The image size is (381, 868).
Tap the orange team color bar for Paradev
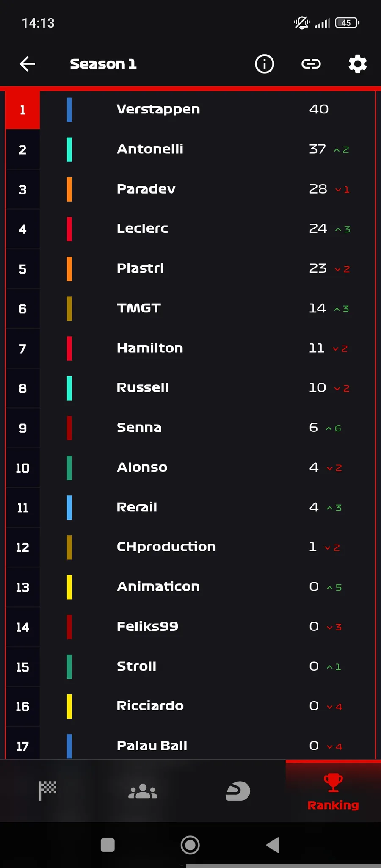69,189
